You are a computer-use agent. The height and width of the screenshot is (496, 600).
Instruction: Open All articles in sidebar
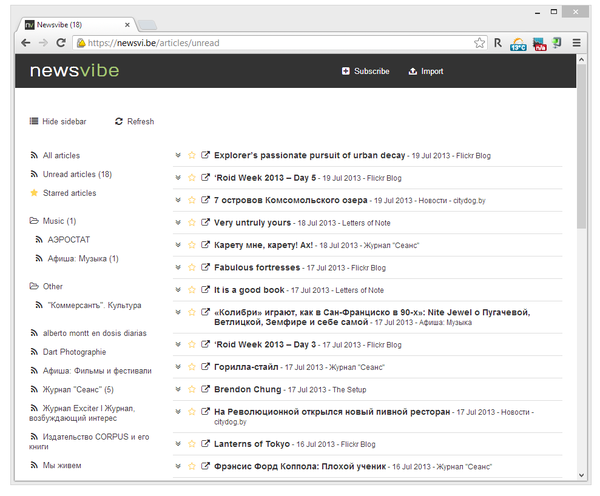55,155
